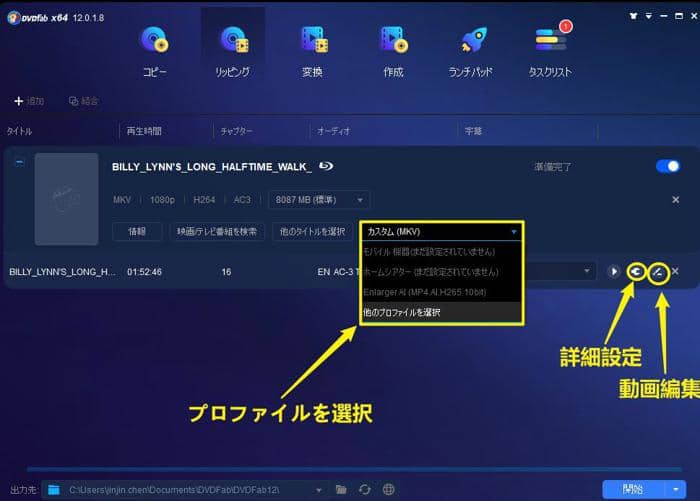The image size is (700, 501).
Task: Select the ホームシアター profile option
Action: [442, 272]
